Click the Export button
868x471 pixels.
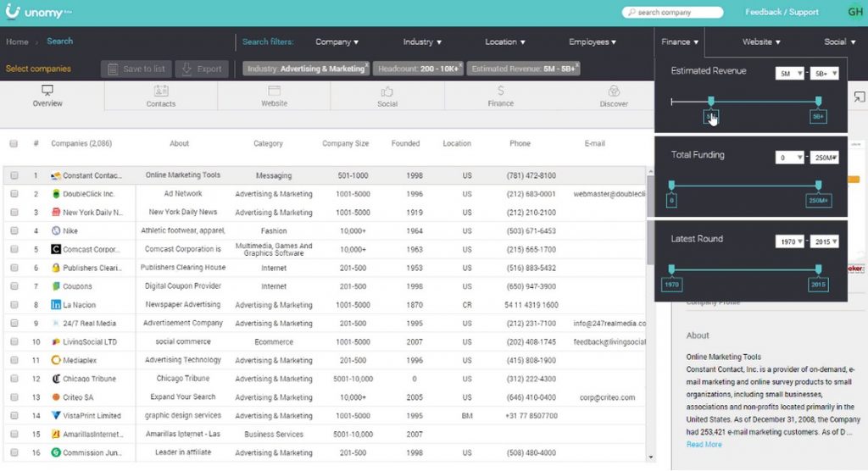pos(202,69)
